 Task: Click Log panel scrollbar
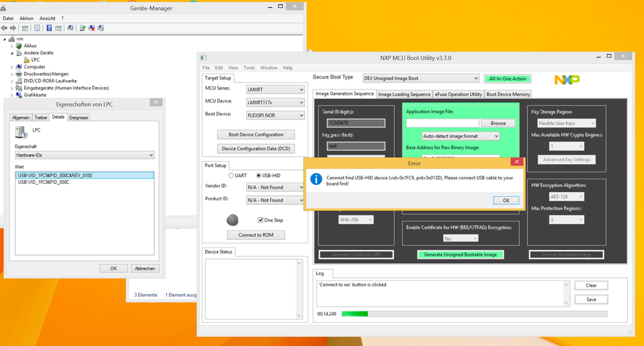pos(566,294)
